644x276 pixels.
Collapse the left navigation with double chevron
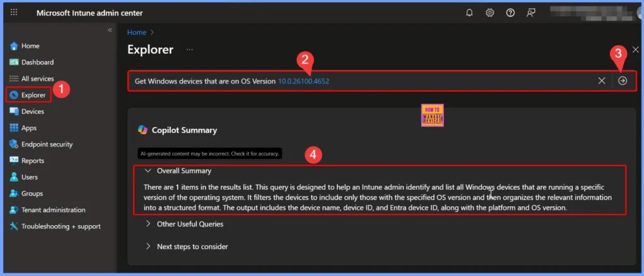pyautogui.click(x=109, y=30)
